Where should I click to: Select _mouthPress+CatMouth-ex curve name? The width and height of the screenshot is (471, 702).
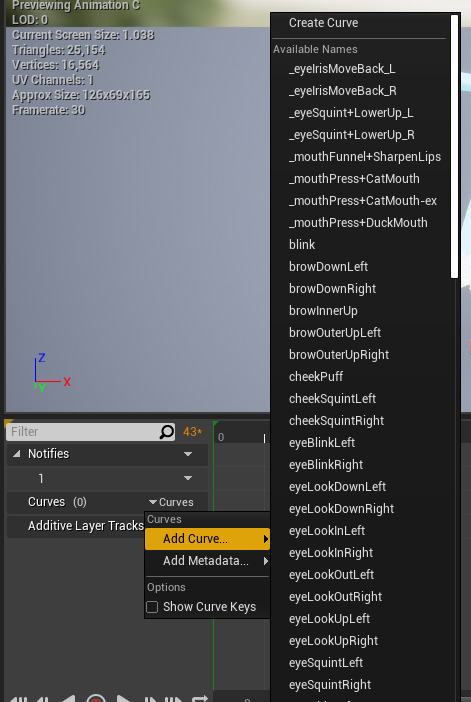363,201
